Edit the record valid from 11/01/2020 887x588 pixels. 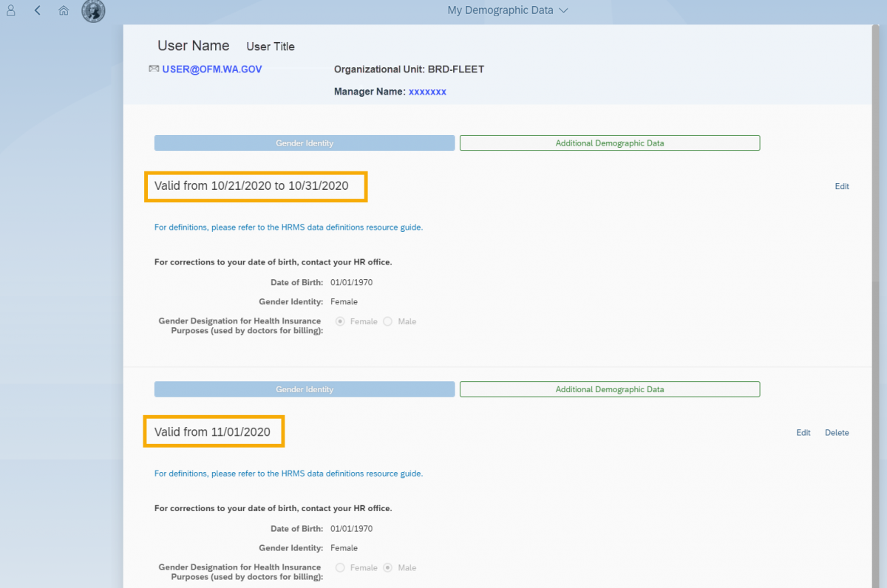[x=803, y=432]
